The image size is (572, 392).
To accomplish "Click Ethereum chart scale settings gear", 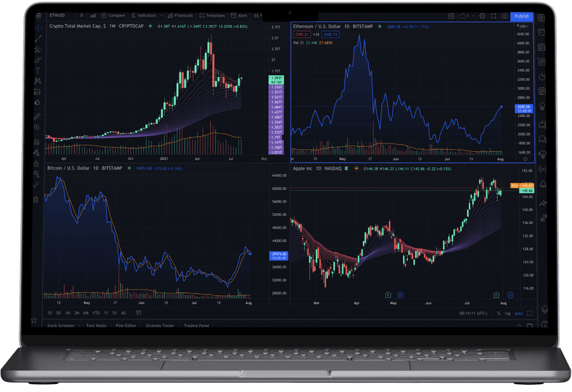I will [525, 159].
